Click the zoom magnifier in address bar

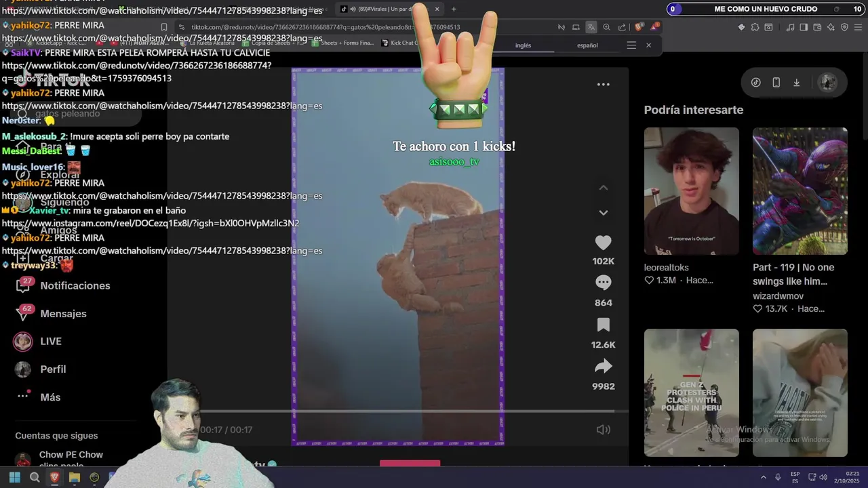coord(606,27)
